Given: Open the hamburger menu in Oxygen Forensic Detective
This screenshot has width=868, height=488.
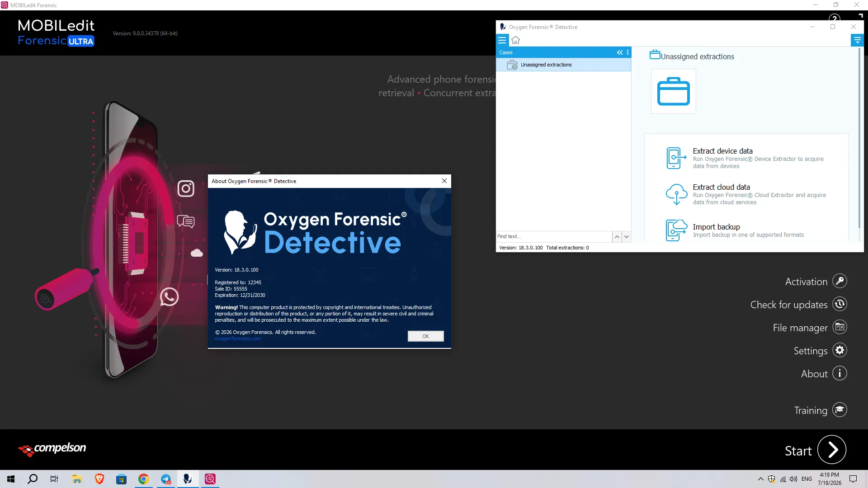Looking at the screenshot, I should [x=502, y=40].
